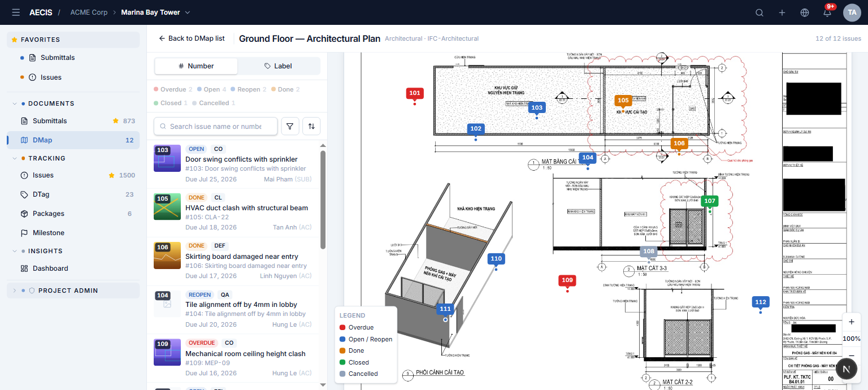Open the Marina Bay Tower project dropdown
868x390 pixels.
coord(156,12)
